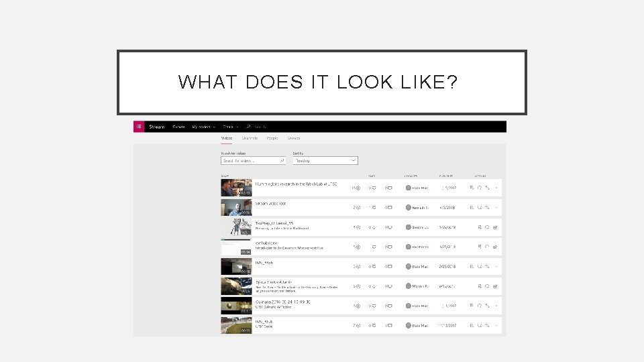Screen dimensions: 644x362
Task: Click the heart icon in the Culinaria row
Action: tap(374, 306)
